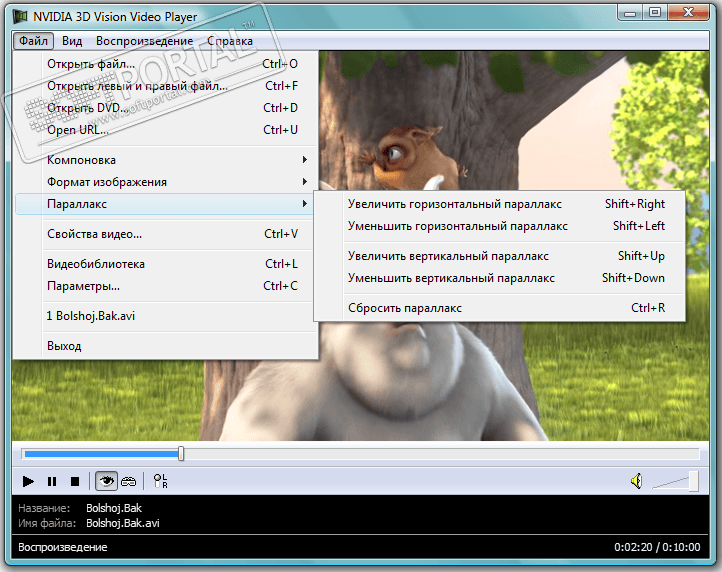
Task: Maximize the player window
Action: coord(655,12)
